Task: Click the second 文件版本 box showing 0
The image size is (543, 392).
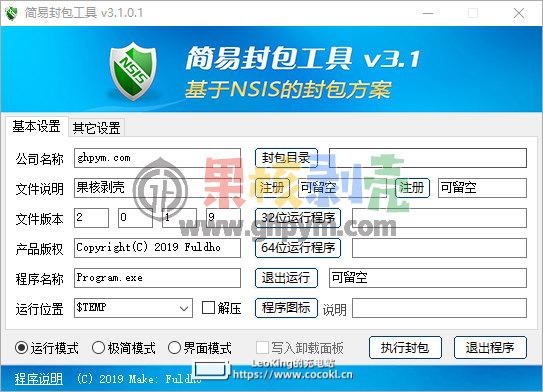Action: [135, 218]
